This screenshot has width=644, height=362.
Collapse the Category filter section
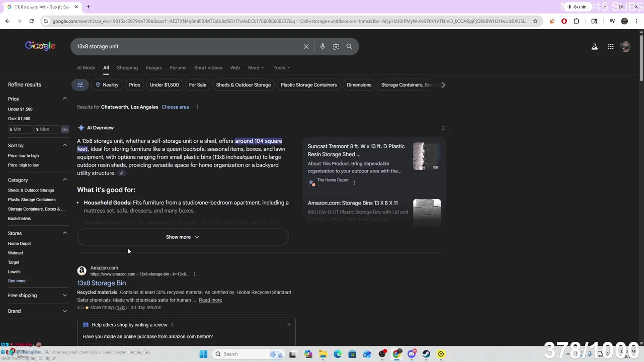click(x=65, y=180)
